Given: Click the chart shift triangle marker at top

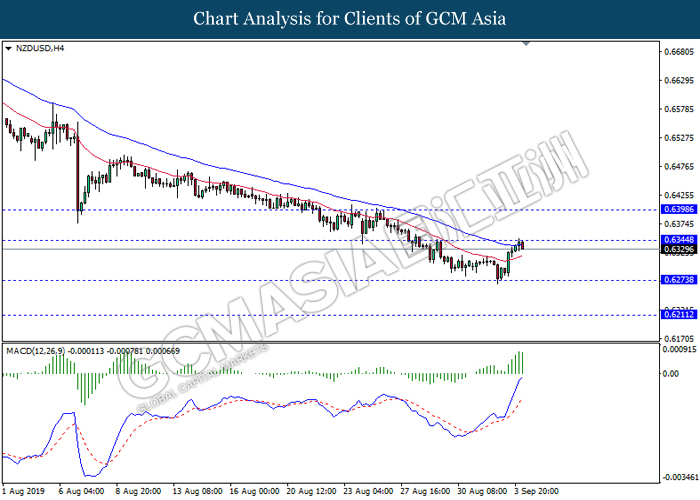Looking at the screenshot, I should coord(526,43).
